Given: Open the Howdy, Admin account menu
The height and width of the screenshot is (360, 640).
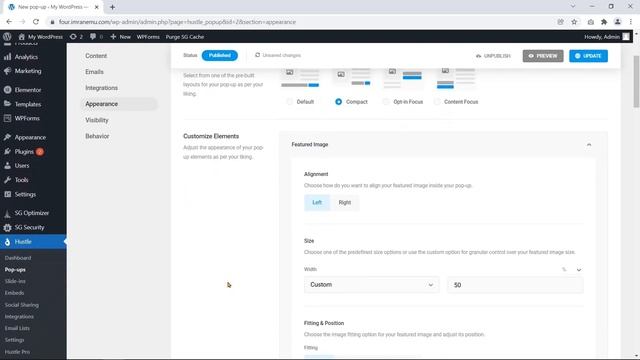Looking at the screenshot, I should 607,37.
